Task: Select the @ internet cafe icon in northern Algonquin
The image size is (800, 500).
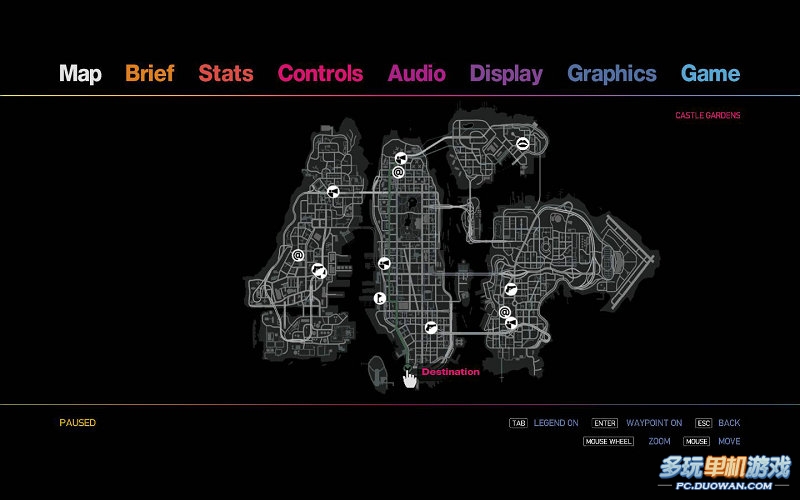Action: coord(398,172)
